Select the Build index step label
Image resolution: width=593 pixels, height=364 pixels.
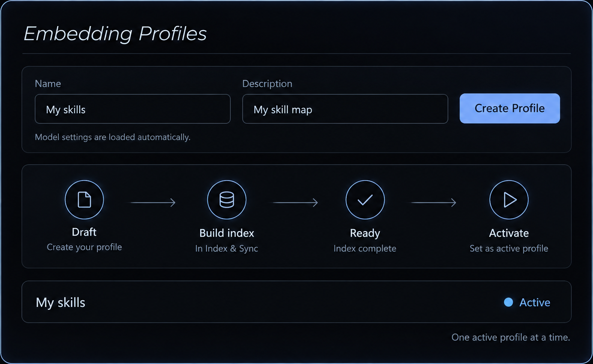pos(227,233)
